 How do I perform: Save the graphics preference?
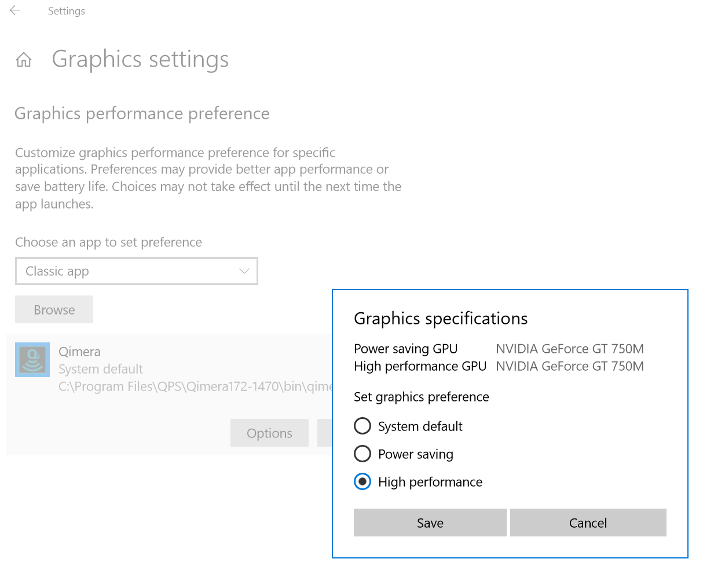coord(430,523)
